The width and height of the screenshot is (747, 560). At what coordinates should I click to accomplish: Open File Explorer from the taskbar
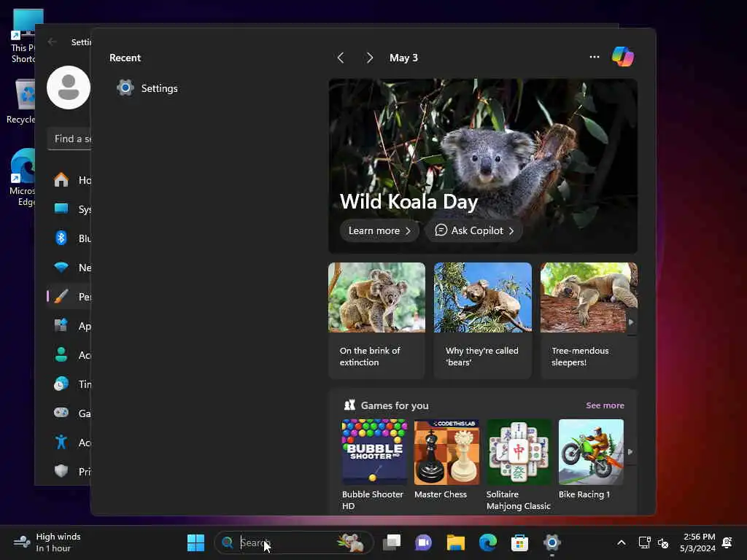[455, 542]
